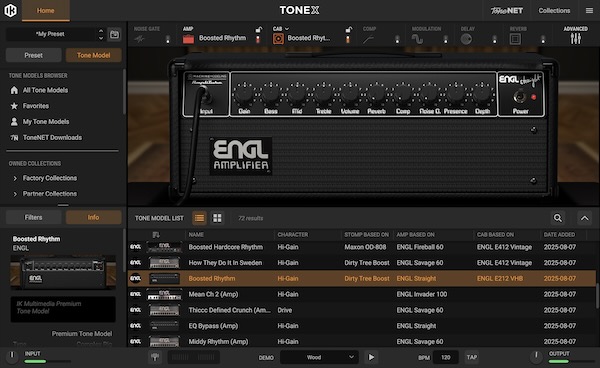Screen dimensions: 600x368
Task: Click the sort order icon in list header
Action: tap(156, 234)
